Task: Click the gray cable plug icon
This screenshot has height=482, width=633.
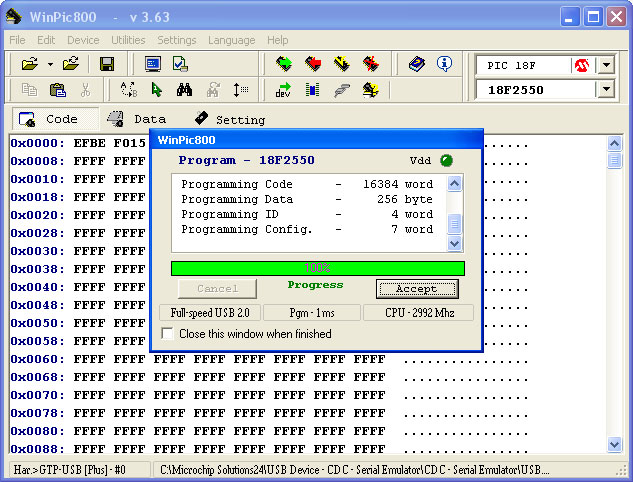Action: pos(342,90)
